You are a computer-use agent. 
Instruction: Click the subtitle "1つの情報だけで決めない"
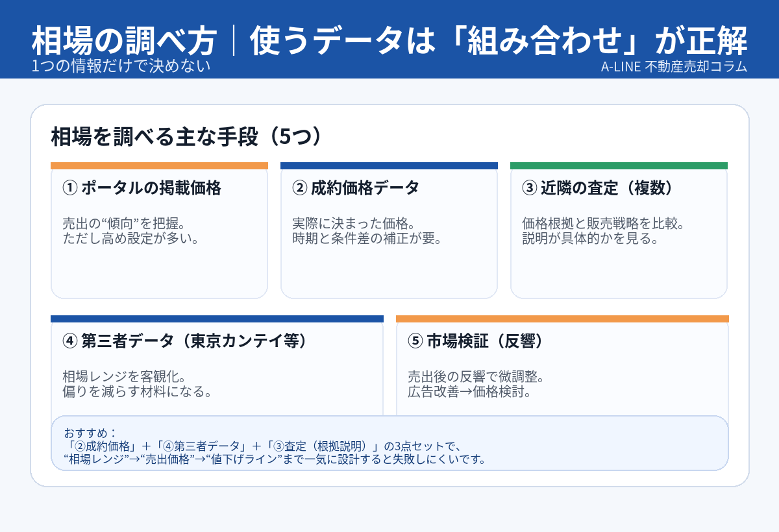click(x=121, y=67)
